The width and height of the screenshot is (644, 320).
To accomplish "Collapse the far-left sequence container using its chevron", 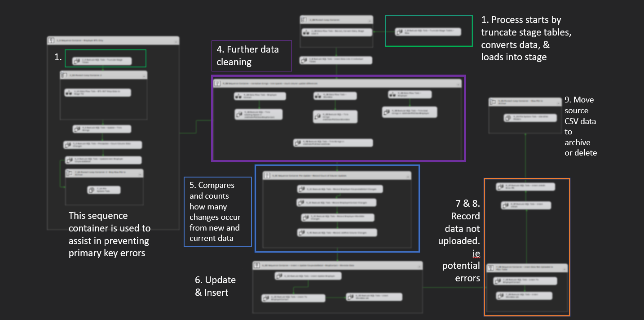I will (x=175, y=41).
